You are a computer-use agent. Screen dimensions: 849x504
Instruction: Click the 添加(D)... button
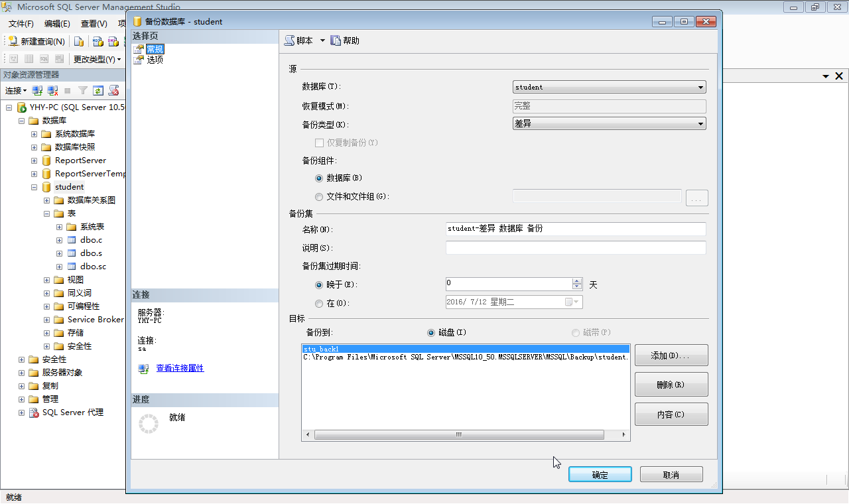point(671,355)
